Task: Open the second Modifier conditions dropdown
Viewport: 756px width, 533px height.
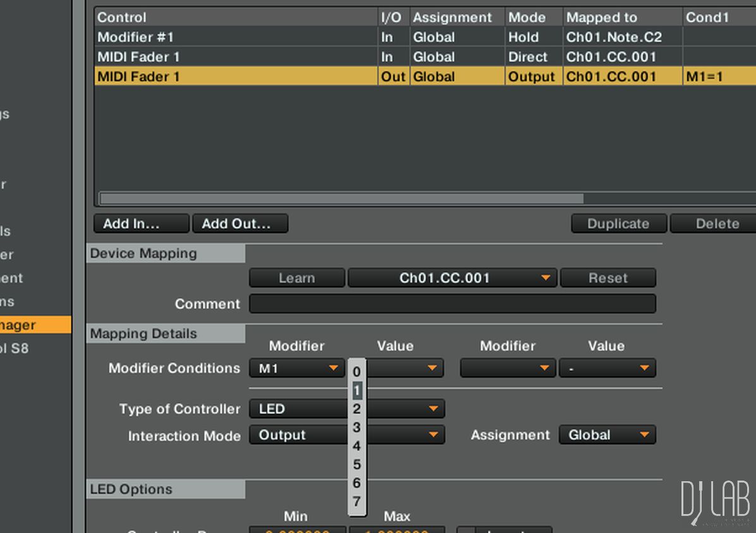Action: (507, 368)
